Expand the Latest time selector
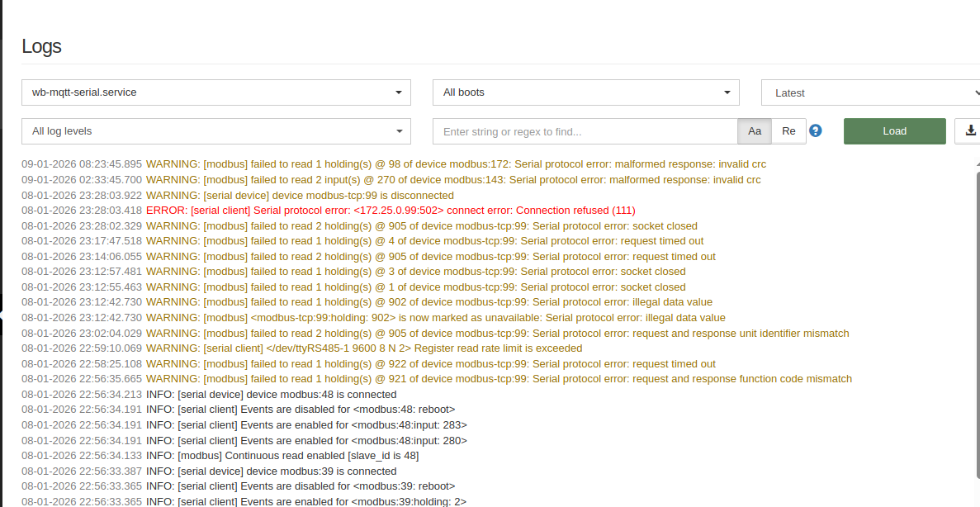980x507 pixels. pyautogui.click(x=870, y=92)
